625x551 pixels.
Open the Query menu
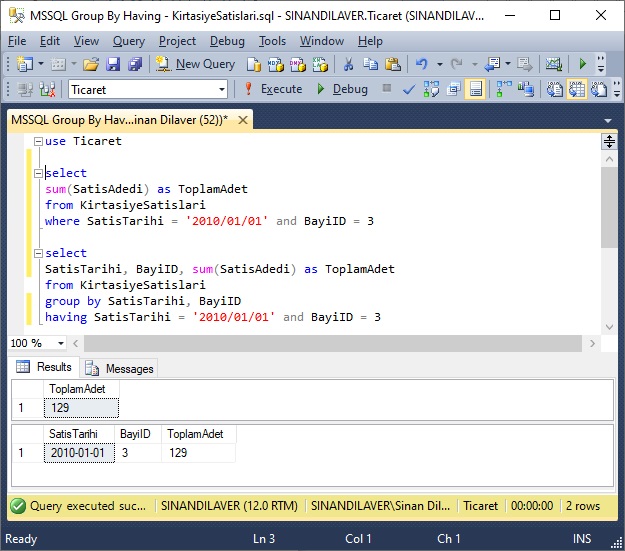[129, 41]
